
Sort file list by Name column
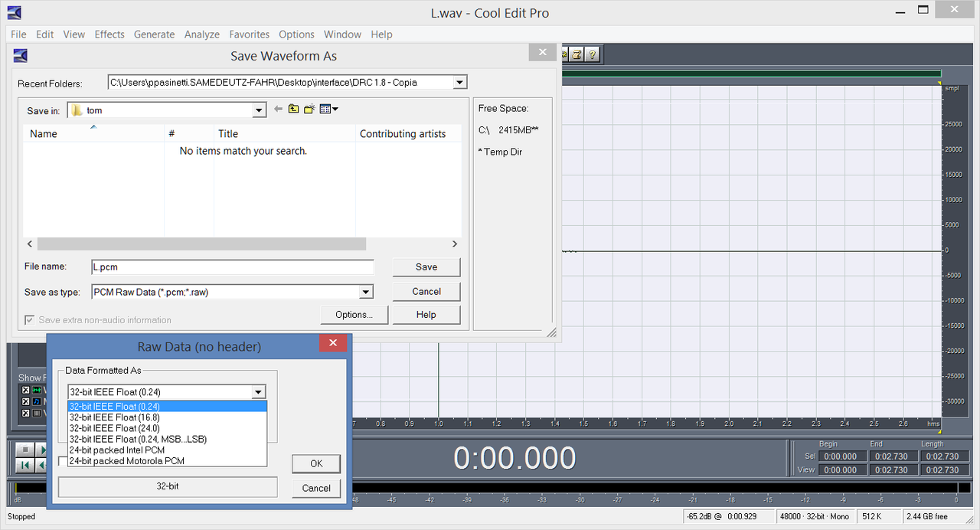click(93, 133)
